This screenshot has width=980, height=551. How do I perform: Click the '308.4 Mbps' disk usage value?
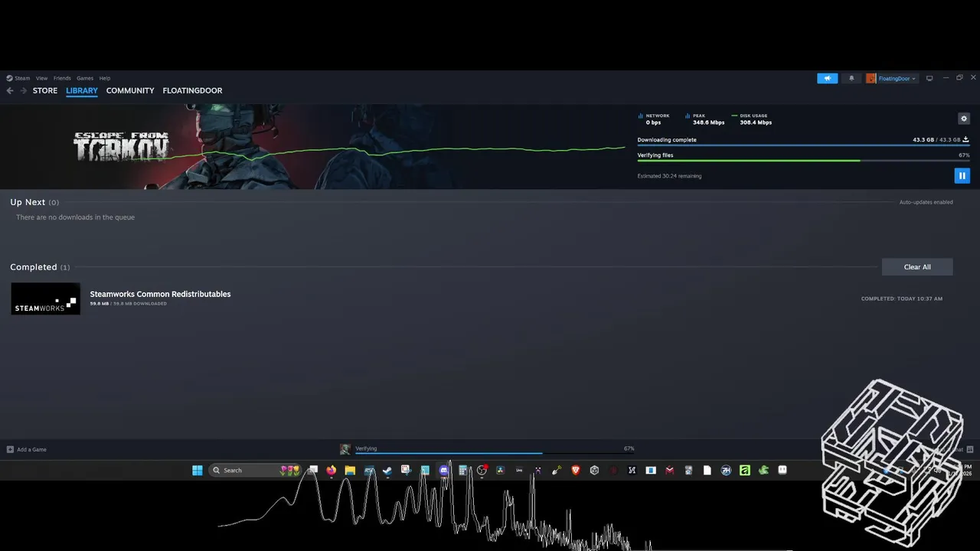tap(756, 122)
